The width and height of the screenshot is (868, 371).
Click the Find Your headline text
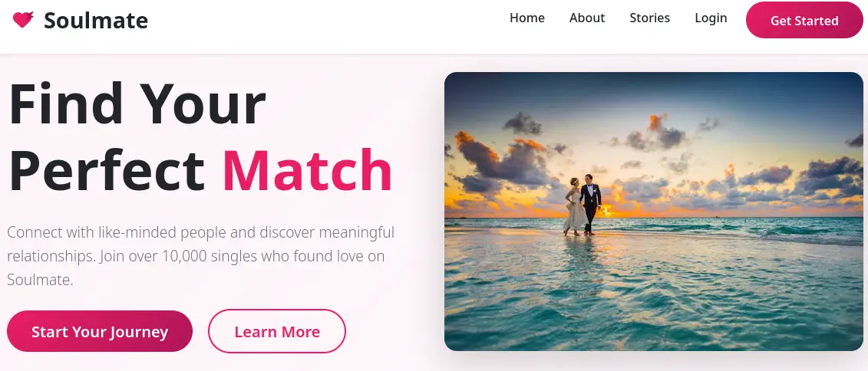137,104
